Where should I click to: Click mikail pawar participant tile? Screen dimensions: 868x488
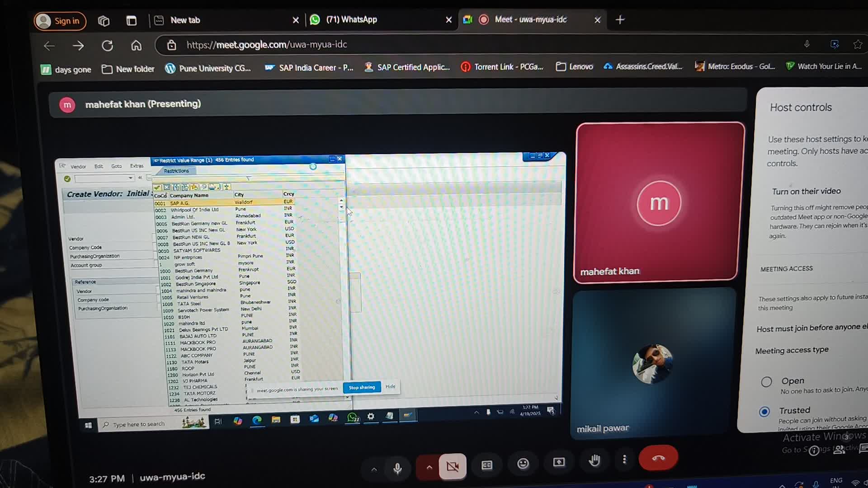tap(654, 362)
